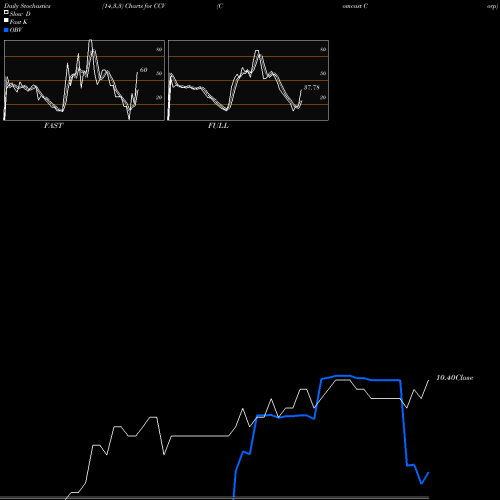The height and width of the screenshot is (500, 500).
Task: Select the 'Fast K' legend label
Action: (x=19, y=22)
